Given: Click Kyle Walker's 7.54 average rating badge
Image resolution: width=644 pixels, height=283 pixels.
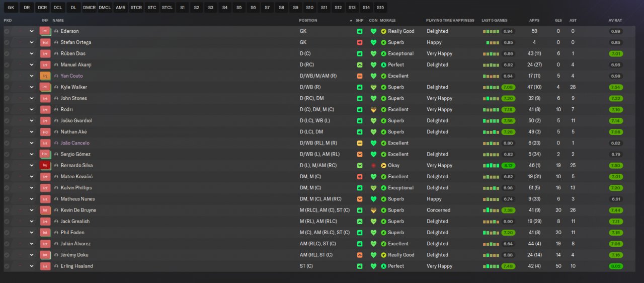Looking at the screenshot, I should (x=616, y=87).
